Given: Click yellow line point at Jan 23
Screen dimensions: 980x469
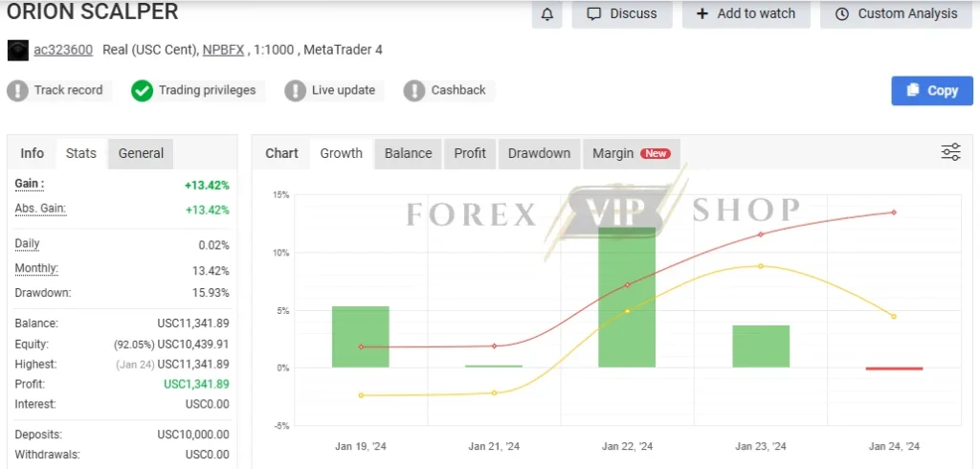Looking at the screenshot, I should click(761, 266).
